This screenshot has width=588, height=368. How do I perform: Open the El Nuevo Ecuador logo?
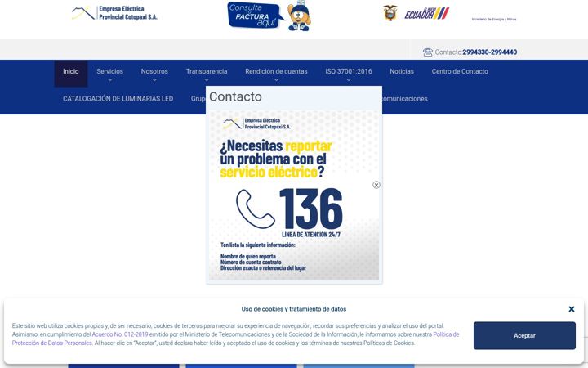tap(426, 14)
